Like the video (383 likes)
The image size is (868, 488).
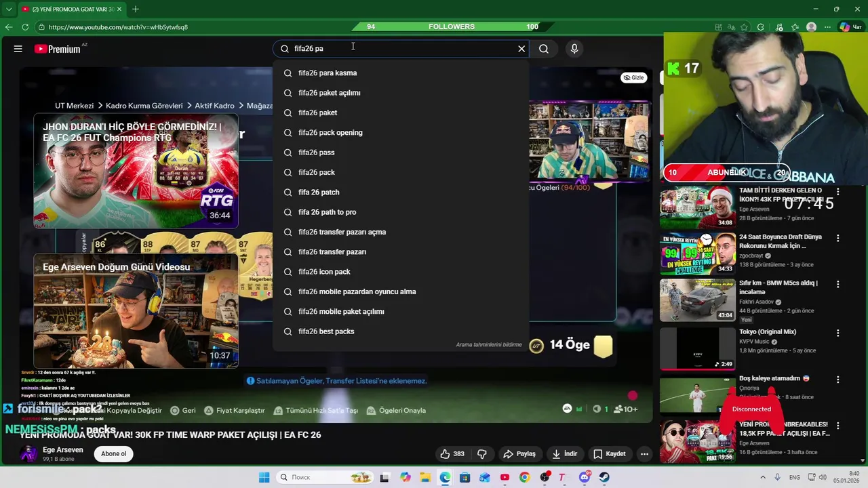point(452,454)
